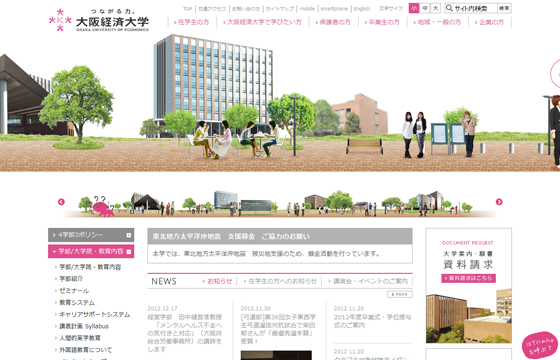Open the 大阪経済大学で学びたい方 menu
560x360 pixels.
tap(262, 22)
